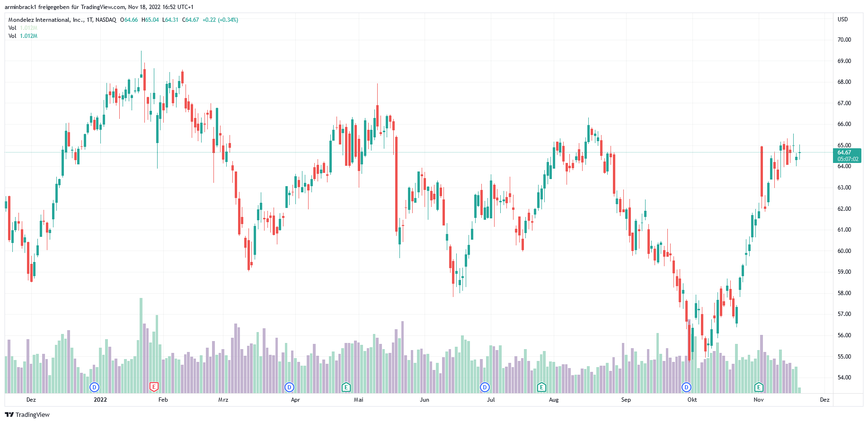Click the dividend D marker before Okt
868x423 pixels.
pos(686,387)
